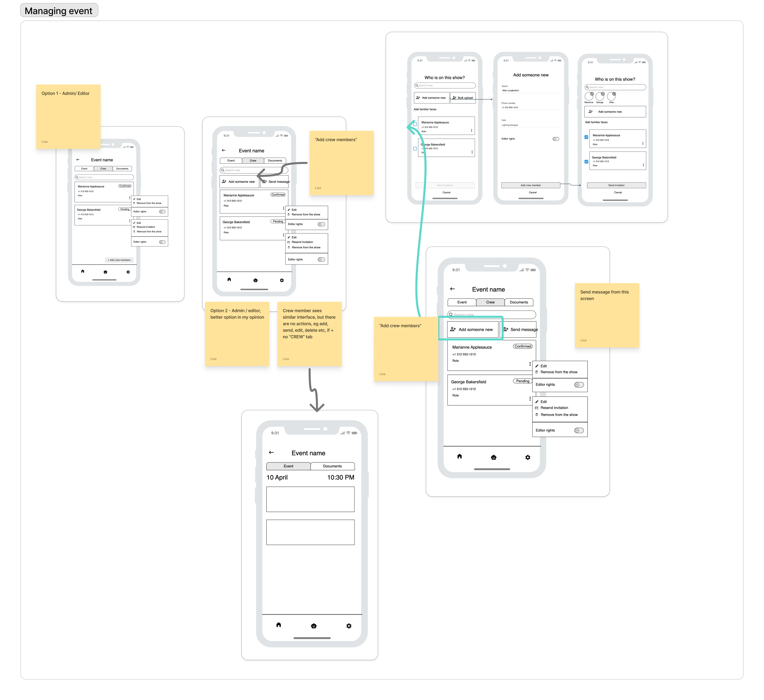Open Marianne's kebab menu in the Option 2 mockup
Screen dimensions: 764x700
click(283, 208)
